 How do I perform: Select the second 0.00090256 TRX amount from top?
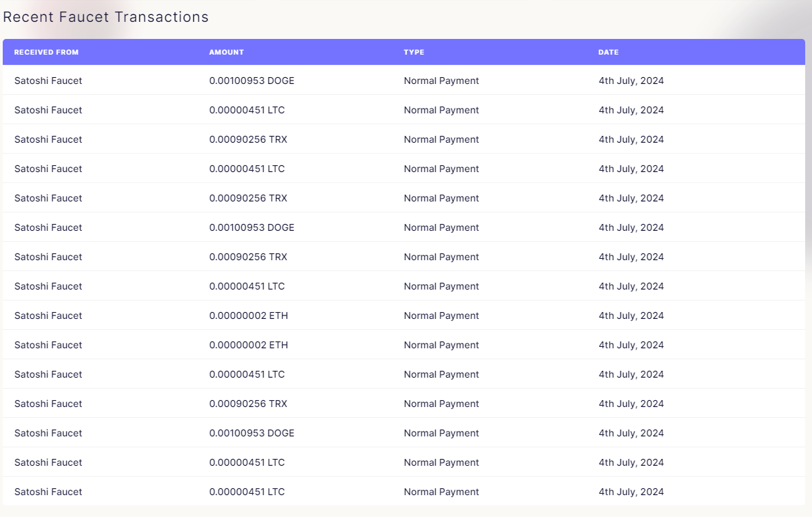click(x=248, y=199)
